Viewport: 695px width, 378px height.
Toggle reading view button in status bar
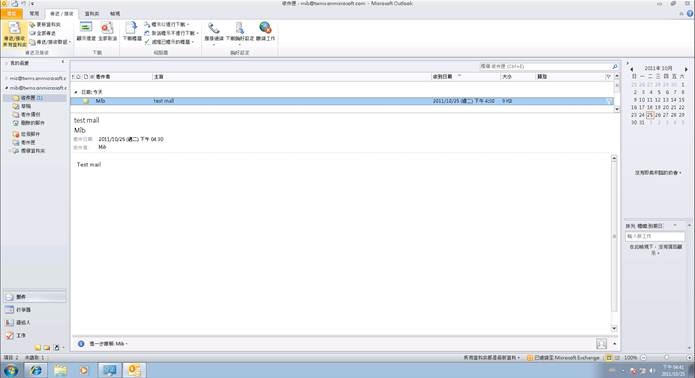(x=617, y=357)
